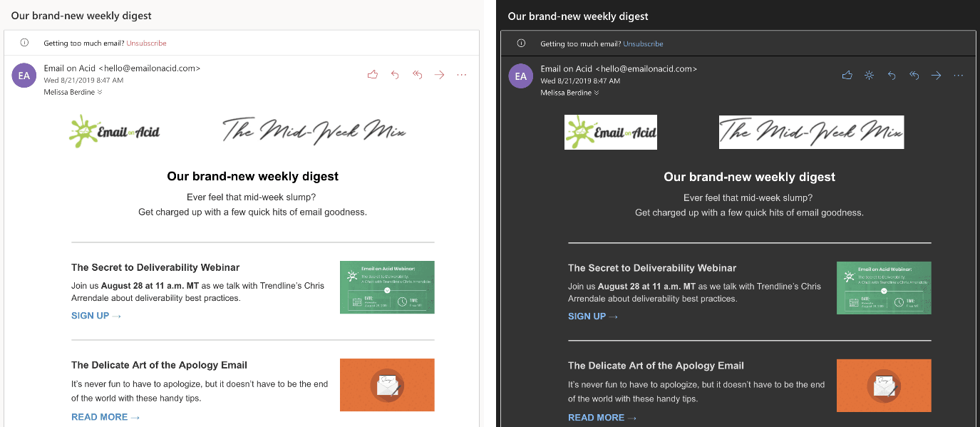This screenshot has height=427, width=980.
Task: Open more actions with the ellipsis icon
Action: [461, 74]
